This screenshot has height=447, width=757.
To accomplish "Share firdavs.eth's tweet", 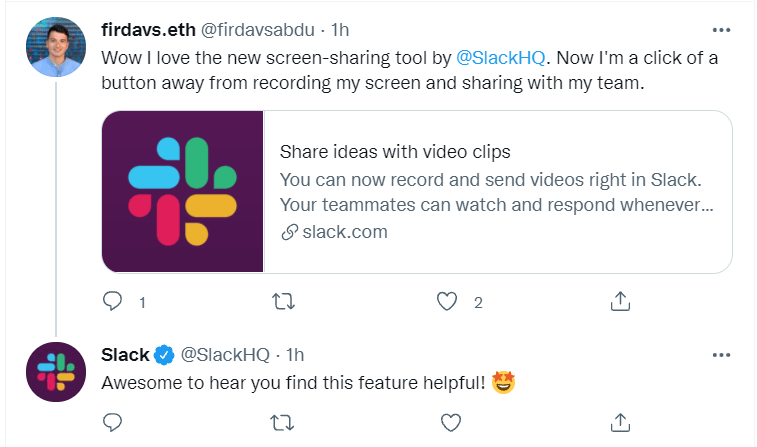I will coord(619,301).
